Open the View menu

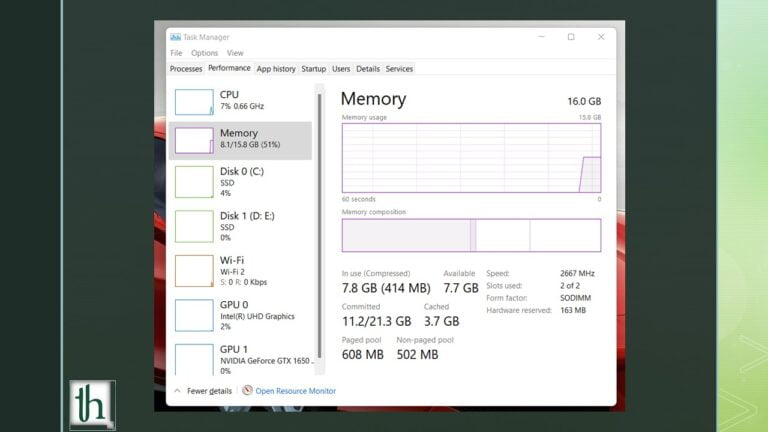point(235,53)
